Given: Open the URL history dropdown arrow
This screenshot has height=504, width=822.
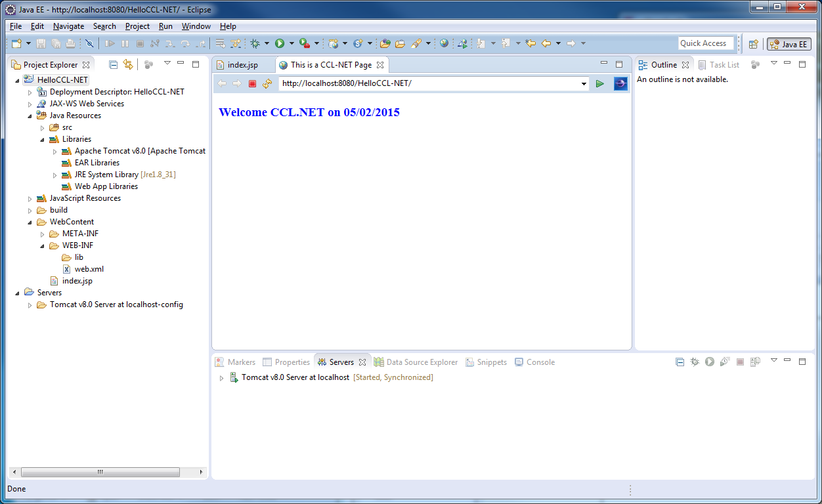Looking at the screenshot, I should tap(584, 83).
